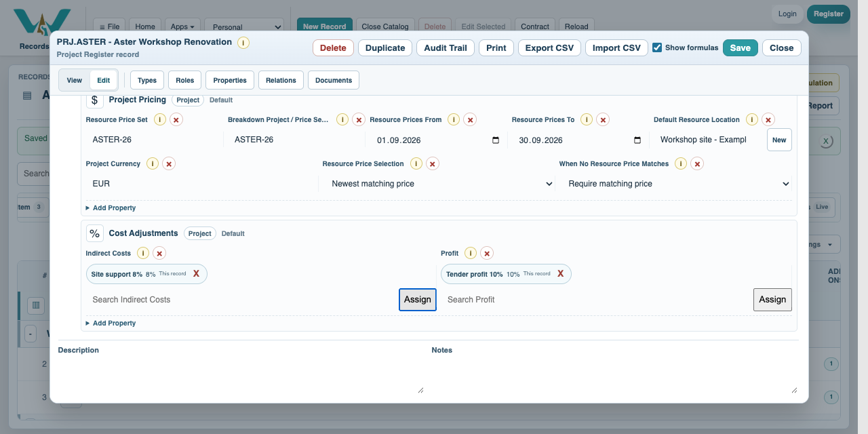Click New Record in the toolbar

325,27
